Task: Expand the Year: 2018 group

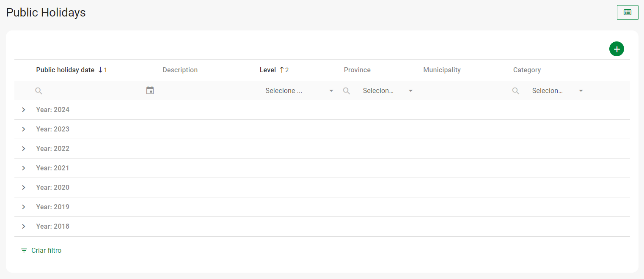Action: pyautogui.click(x=24, y=227)
